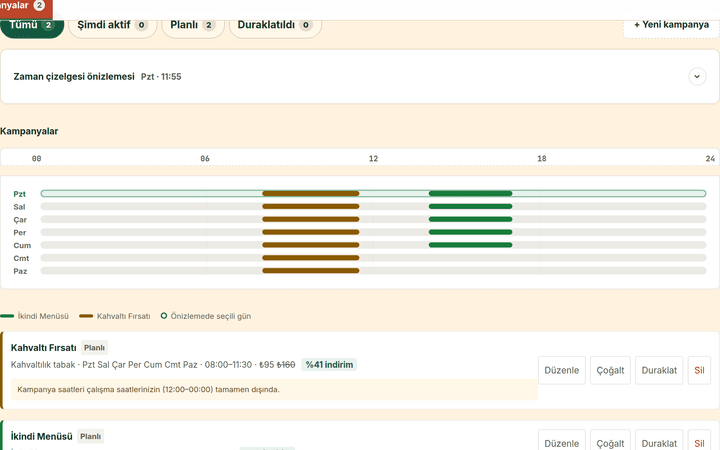Pause İkindi Menüsü with Duraklat
The width and height of the screenshot is (720, 450).
(x=659, y=440)
